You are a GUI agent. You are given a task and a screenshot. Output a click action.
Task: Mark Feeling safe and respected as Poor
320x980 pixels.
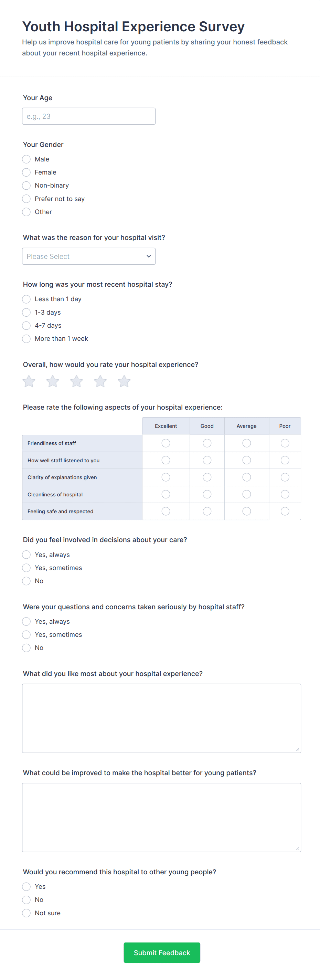pyautogui.click(x=285, y=511)
